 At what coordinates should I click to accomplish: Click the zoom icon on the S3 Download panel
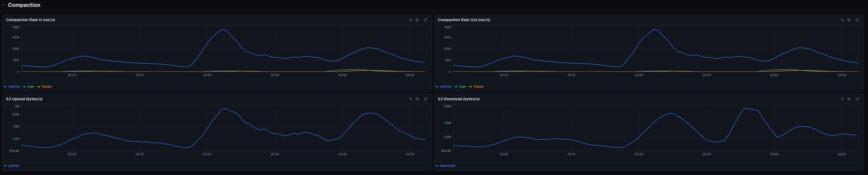coord(849,99)
